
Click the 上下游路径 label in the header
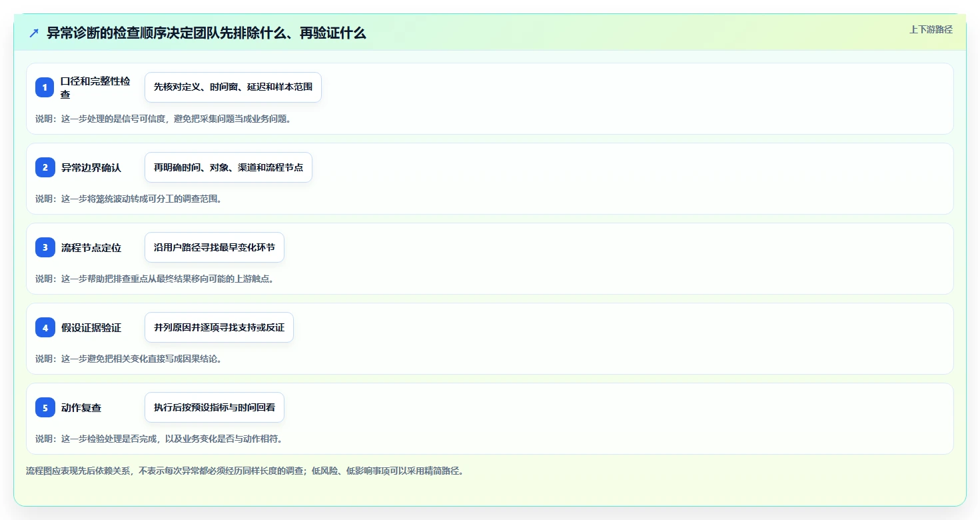tap(931, 29)
